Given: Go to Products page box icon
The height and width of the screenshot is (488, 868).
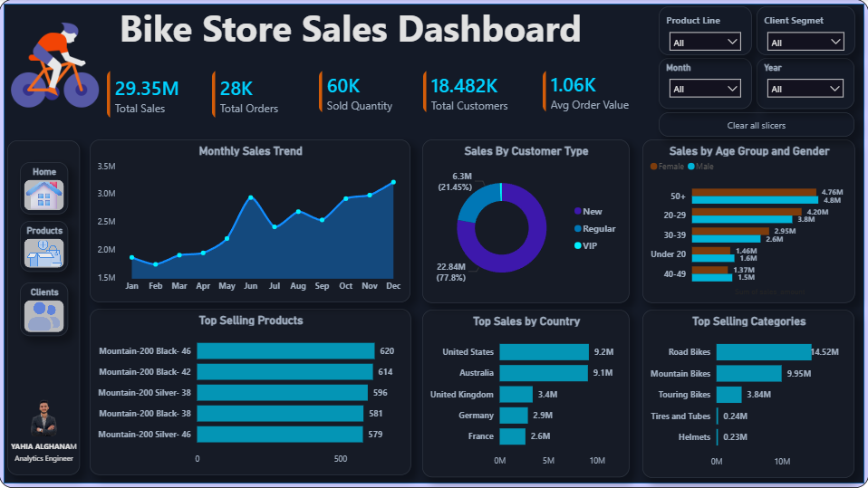Looking at the screenshot, I should [x=44, y=254].
